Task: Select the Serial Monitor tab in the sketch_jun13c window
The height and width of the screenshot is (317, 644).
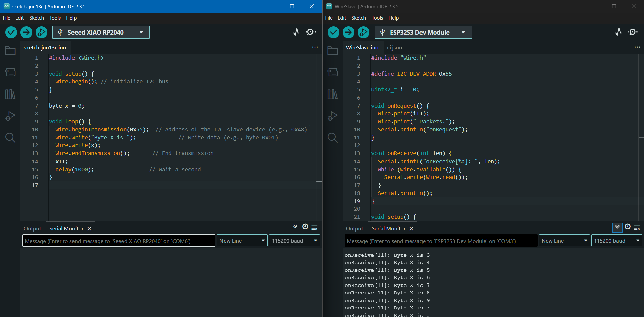Action: point(66,229)
